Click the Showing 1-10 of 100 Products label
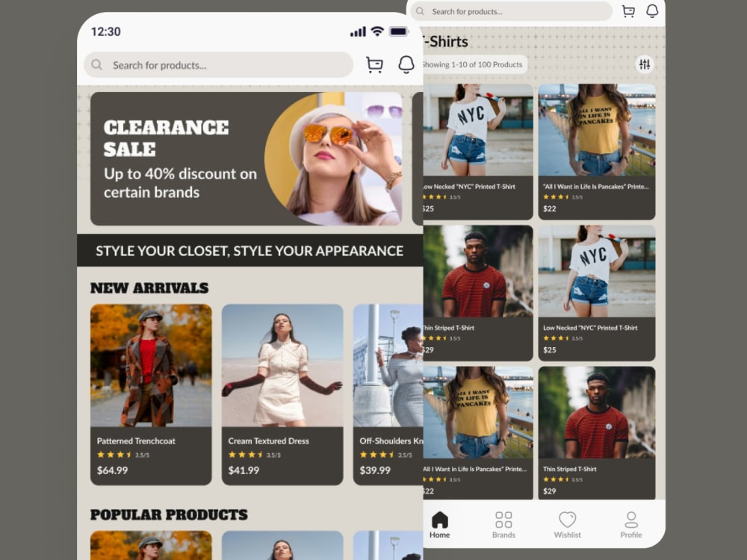Image resolution: width=747 pixels, height=560 pixels. point(472,64)
